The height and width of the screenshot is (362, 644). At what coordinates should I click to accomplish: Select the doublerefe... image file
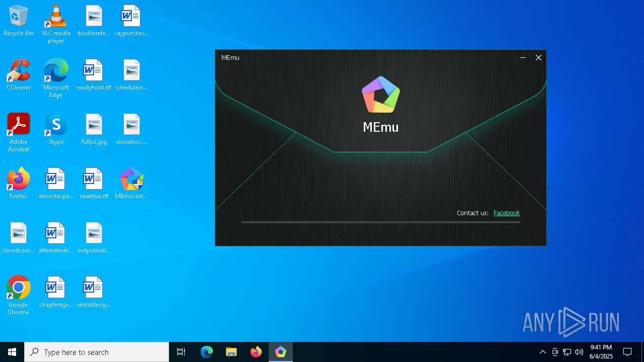[x=94, y=21]
